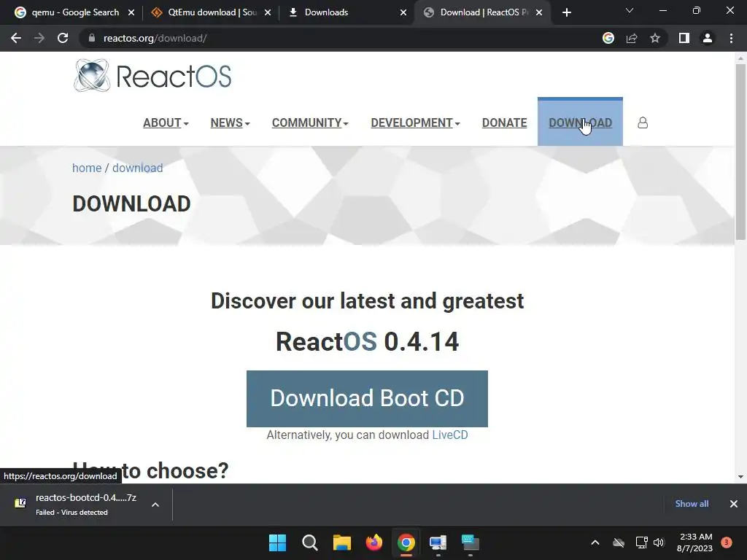Share this page via share icon
The width and height of the screenshot is (747, 560).
coord(632,38)
